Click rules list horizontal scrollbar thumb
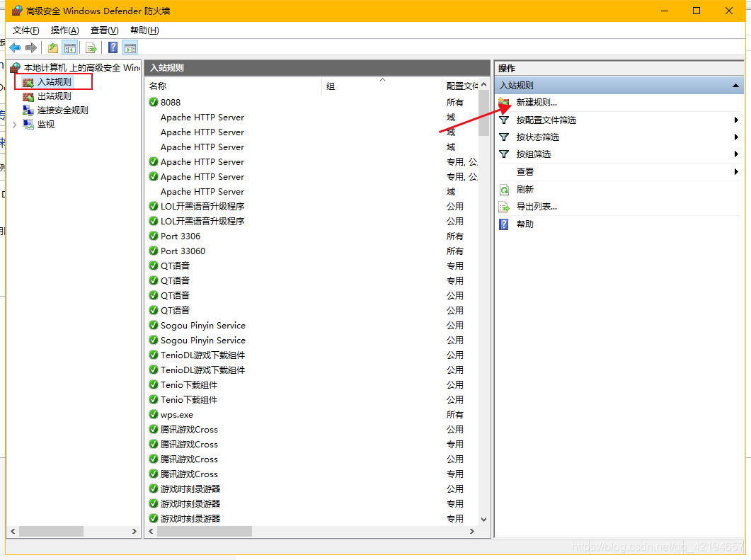 pyautogui.click(x=205, y=531)
